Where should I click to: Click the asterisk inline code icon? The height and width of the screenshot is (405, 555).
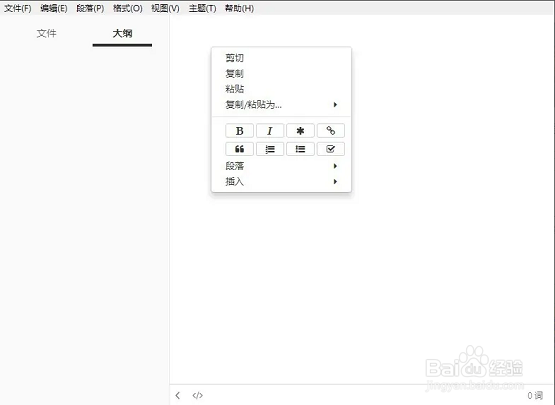[x=300, y=131]
